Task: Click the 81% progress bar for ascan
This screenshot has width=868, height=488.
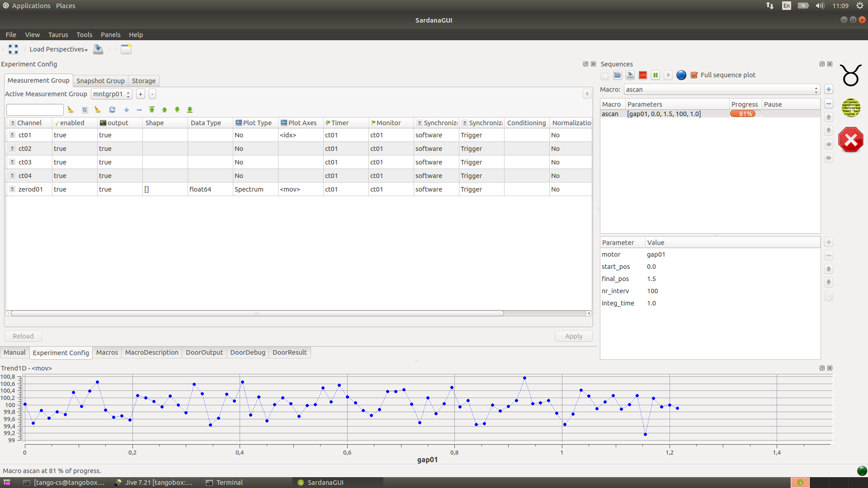Action: pos(745,114)
